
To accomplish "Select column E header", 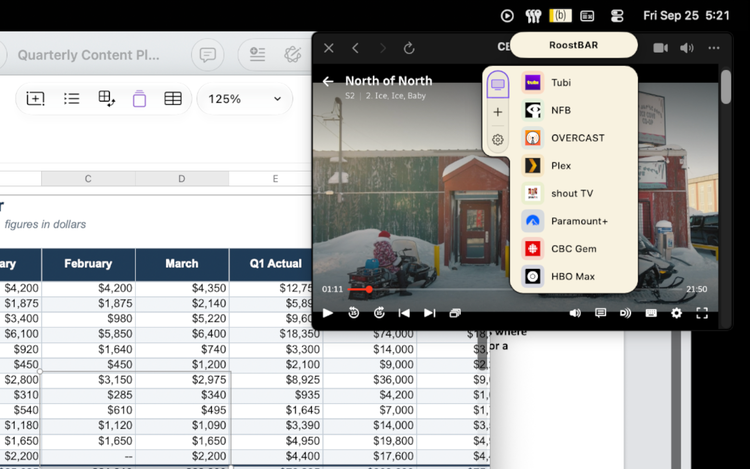I will [x=275, y=179].
